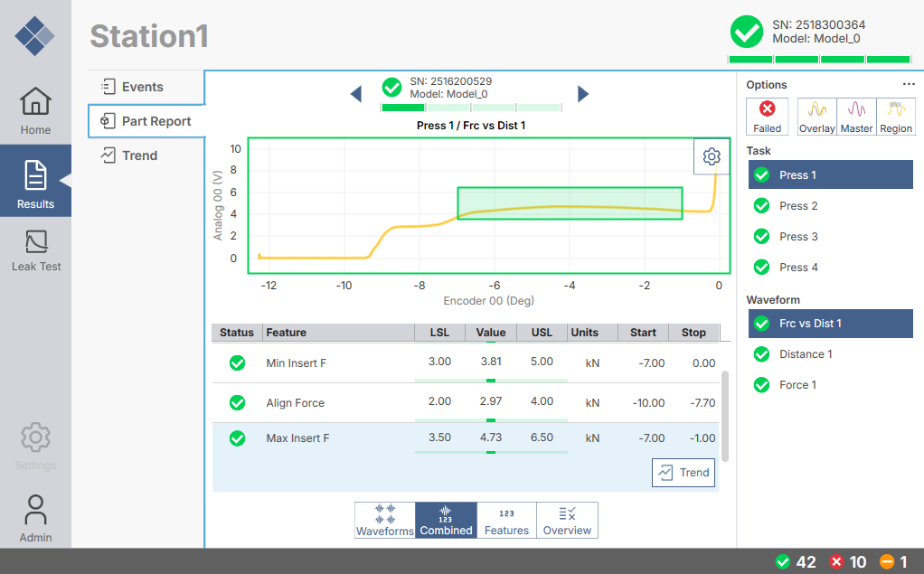Click the warning count icon in status bar
Viewport: 924px width, 574px height.
pyautogui.click(x=887, y=561)
